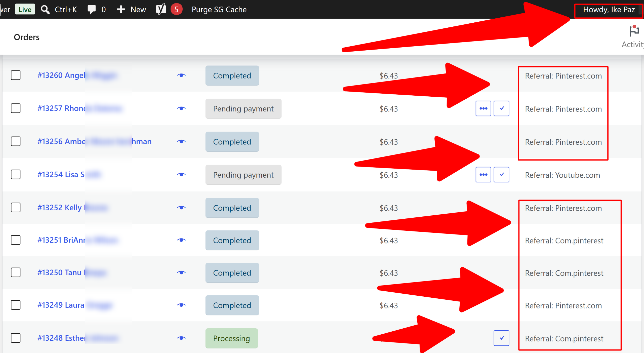644x353 pixels.
Task: Click processing dots button for order #13257
Action: (483, 108)
